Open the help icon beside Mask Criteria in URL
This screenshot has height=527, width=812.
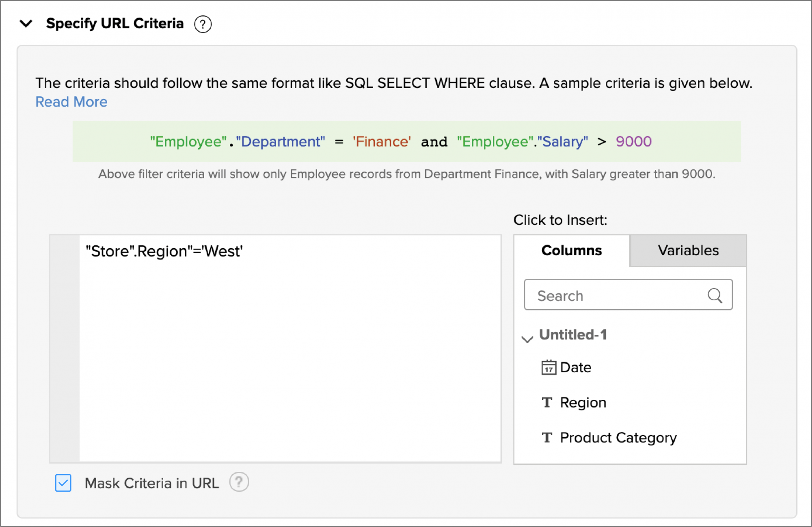point(239,482)
